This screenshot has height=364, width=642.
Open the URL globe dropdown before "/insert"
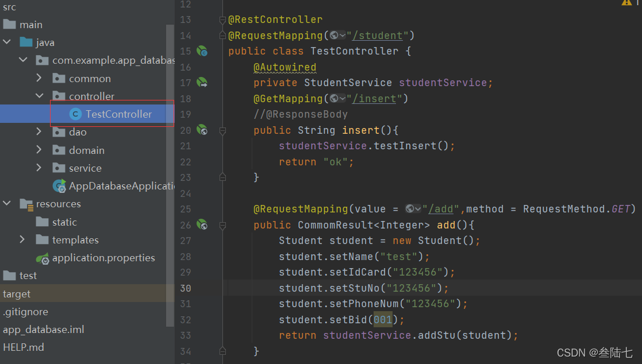coord(338,99)
